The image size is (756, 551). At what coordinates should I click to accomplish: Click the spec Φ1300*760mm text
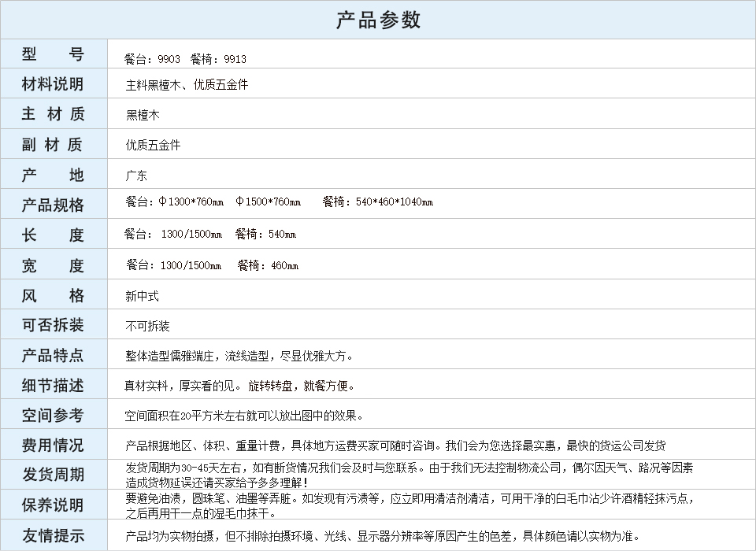191,202
